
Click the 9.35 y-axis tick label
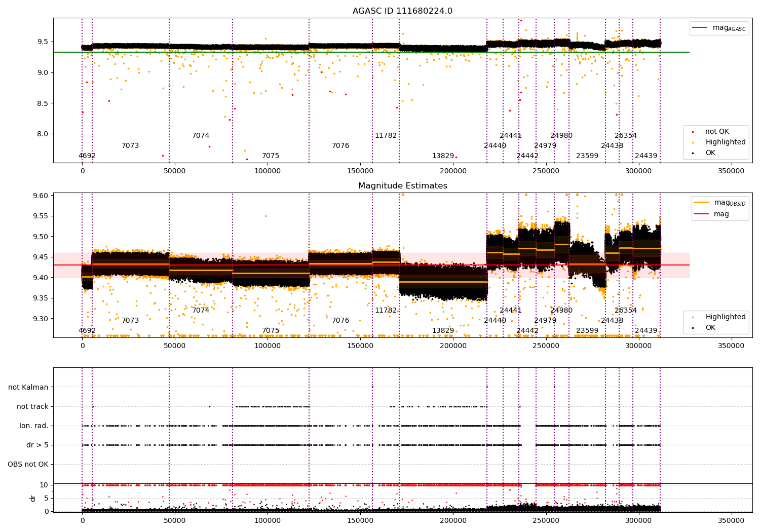click(41, 298)
